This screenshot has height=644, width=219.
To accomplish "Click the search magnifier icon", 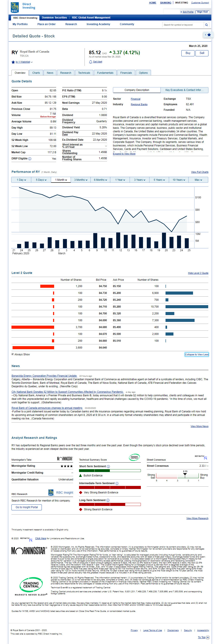I will click(206, 25).
